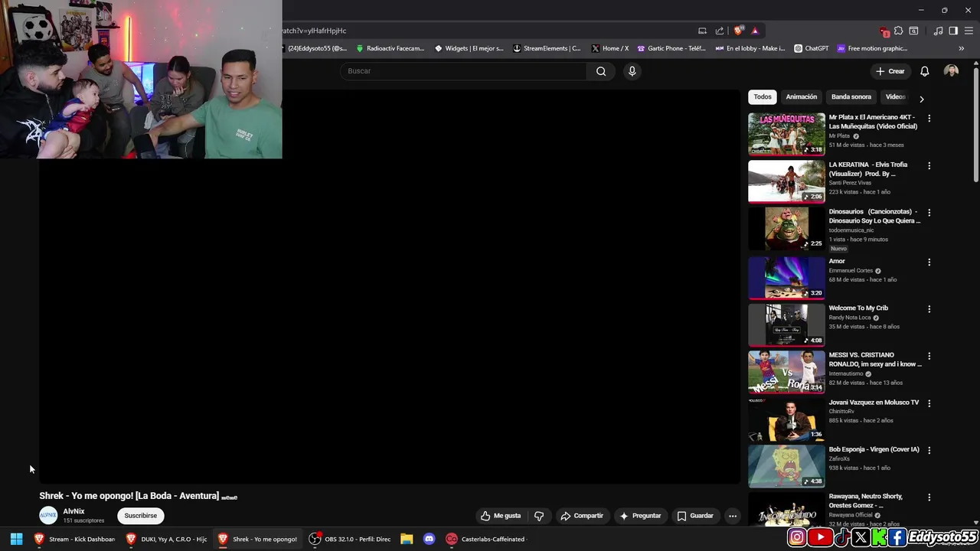Click the dislike thumbs-down button

click(539, 516)
